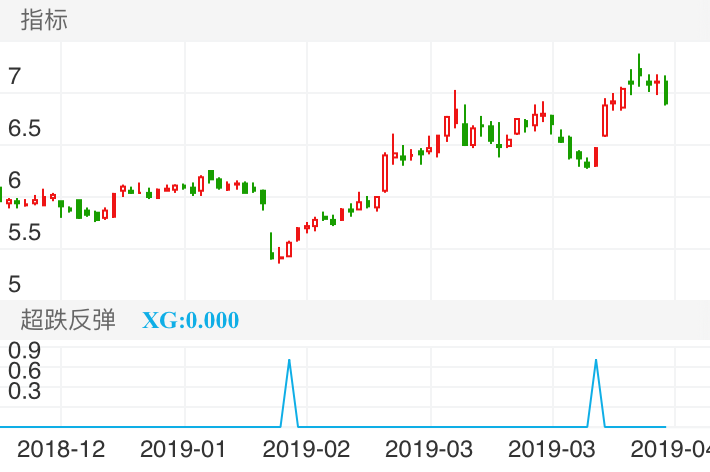Click the 6.5 price axis label
710x472 pixels.
pos(25,128)
